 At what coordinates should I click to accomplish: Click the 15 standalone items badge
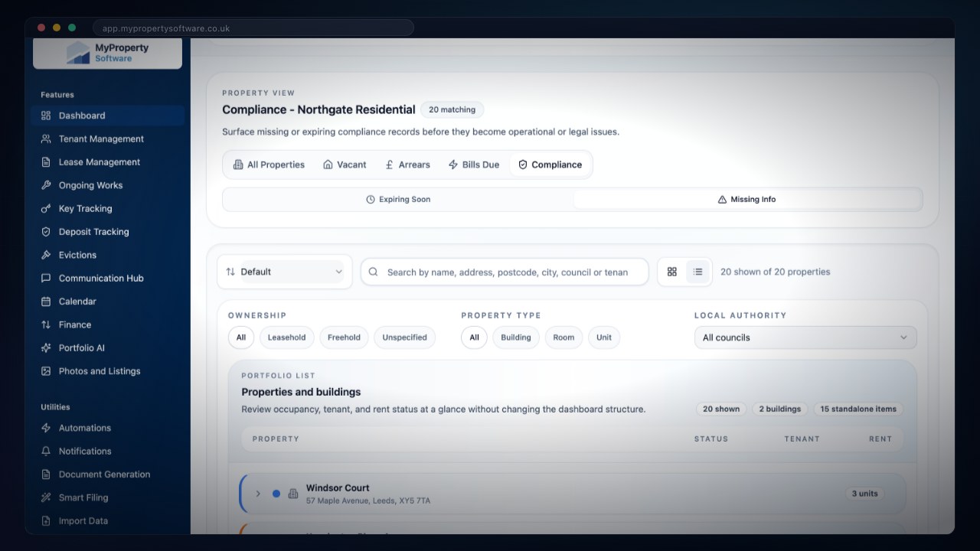pos(858,409)
